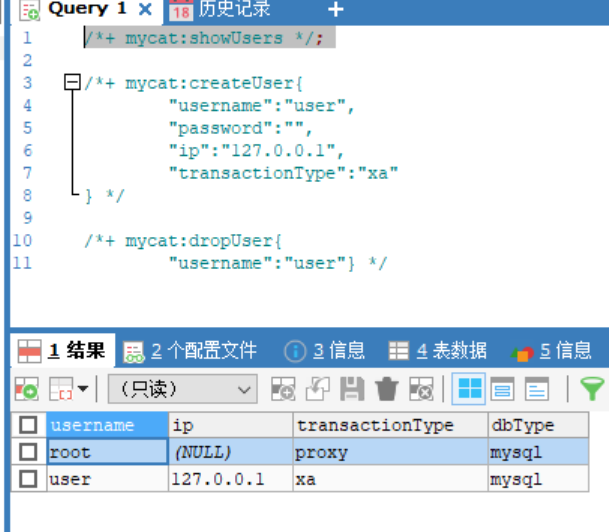Select the mysql cell in root row

(x=539, y=452)
